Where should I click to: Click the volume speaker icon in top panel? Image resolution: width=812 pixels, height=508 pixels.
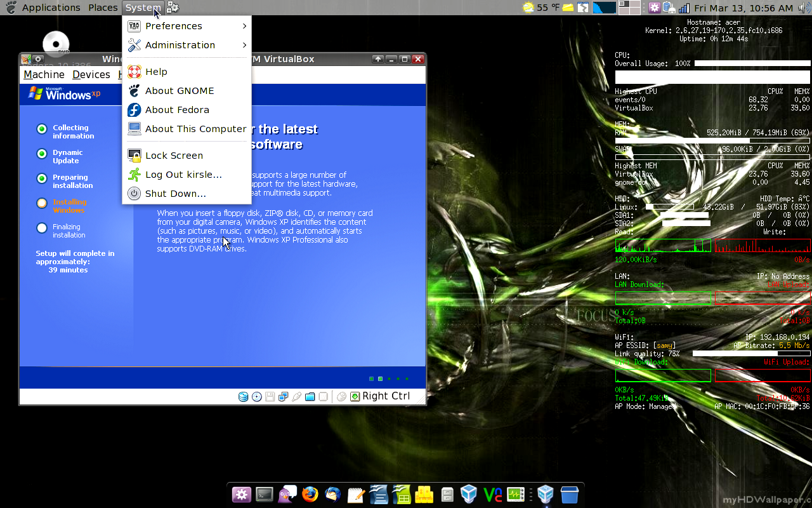[803, 8]
